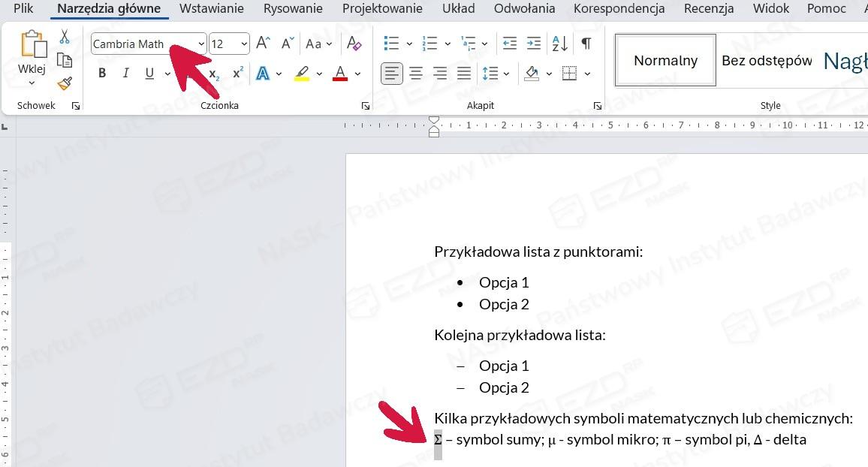Screen dimensions: 868x467
Task: Toggle Bold formatting
Action: pyautogui.click(x=102, y=74)
